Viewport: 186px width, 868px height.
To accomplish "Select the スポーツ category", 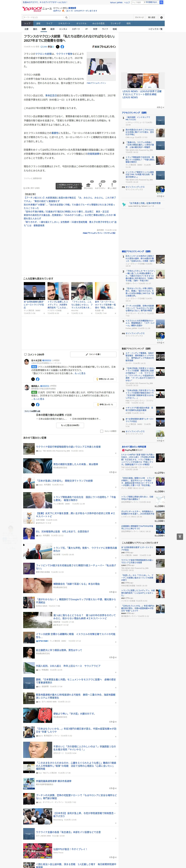I will click(x=76, y=29).
